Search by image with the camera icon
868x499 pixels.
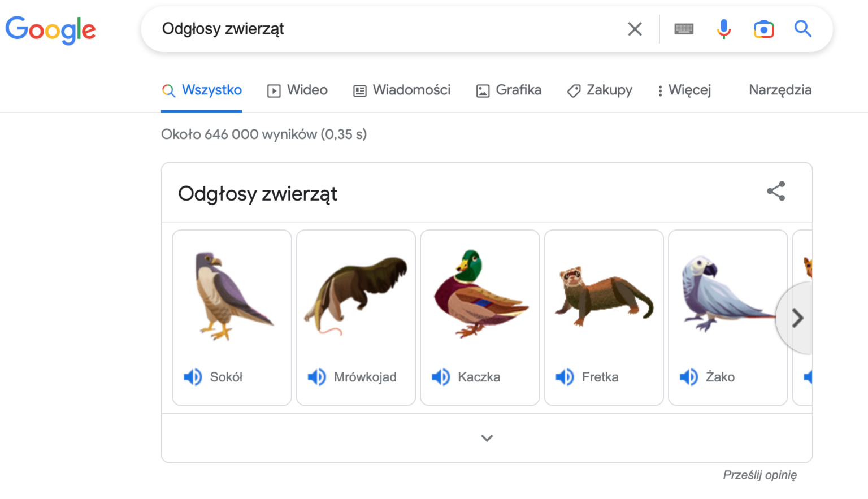click(x=763, y=29)
